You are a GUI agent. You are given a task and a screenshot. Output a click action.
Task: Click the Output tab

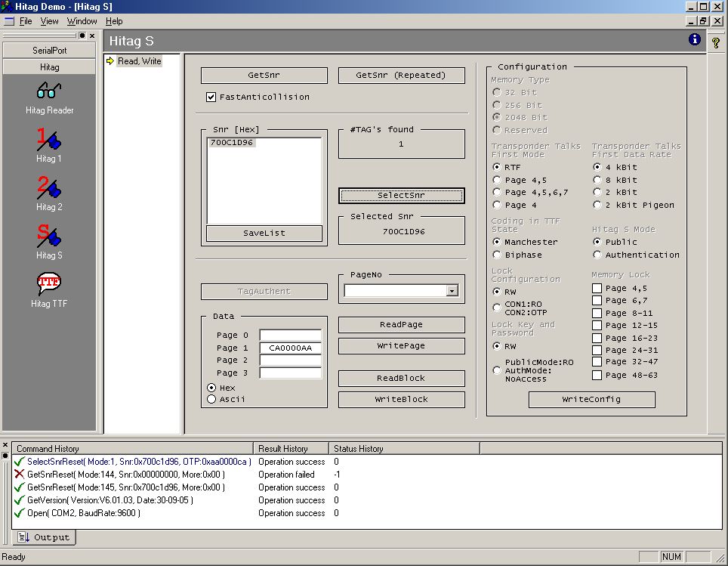(43, 537)
